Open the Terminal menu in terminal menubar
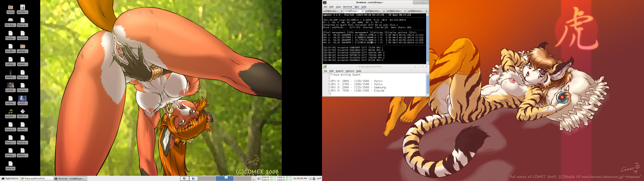Image resolution: width=644 pixels, height=181 pixels. [347, 7]
